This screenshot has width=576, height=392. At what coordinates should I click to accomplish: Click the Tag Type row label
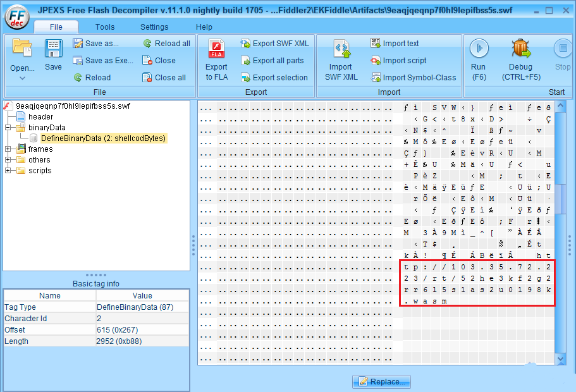20,307
